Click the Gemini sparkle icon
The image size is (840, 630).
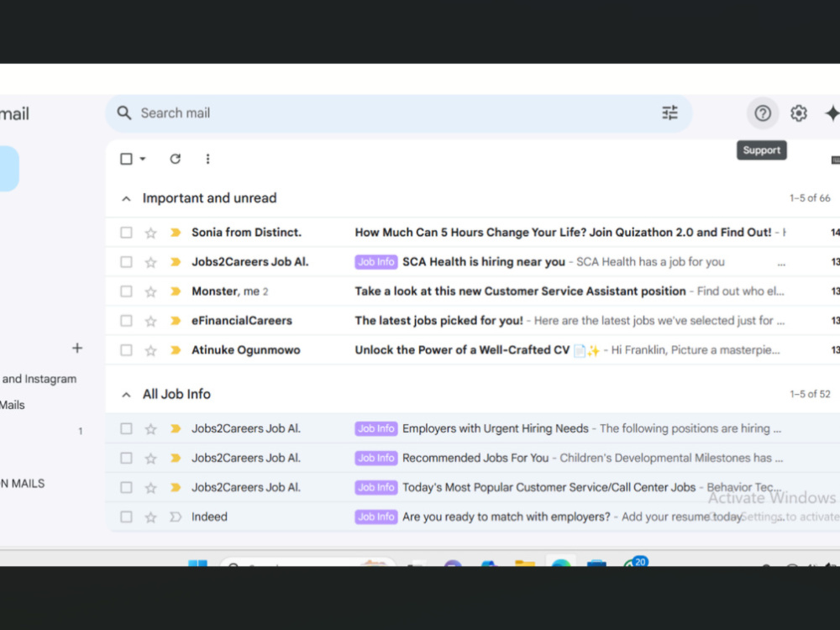[x=832, y=113]
